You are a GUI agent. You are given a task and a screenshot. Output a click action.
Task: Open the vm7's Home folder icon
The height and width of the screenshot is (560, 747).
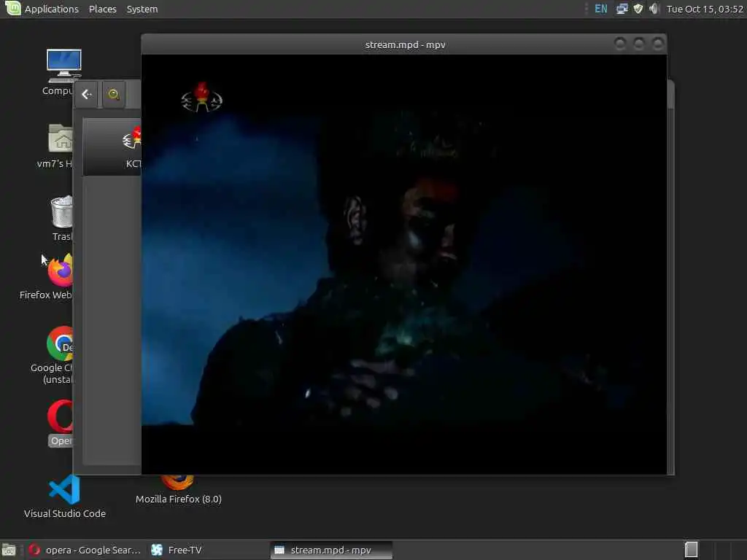[x=61, y=138]
